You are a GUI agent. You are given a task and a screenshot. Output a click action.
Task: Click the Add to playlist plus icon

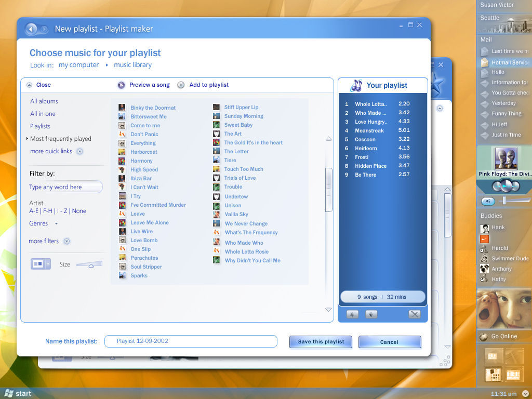pos(181,85)
